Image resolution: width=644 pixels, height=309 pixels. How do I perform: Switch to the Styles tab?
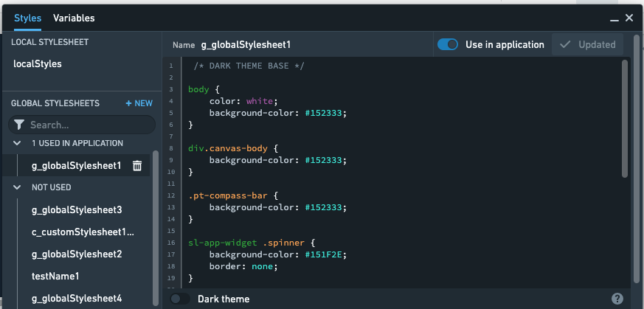[27, 18]
